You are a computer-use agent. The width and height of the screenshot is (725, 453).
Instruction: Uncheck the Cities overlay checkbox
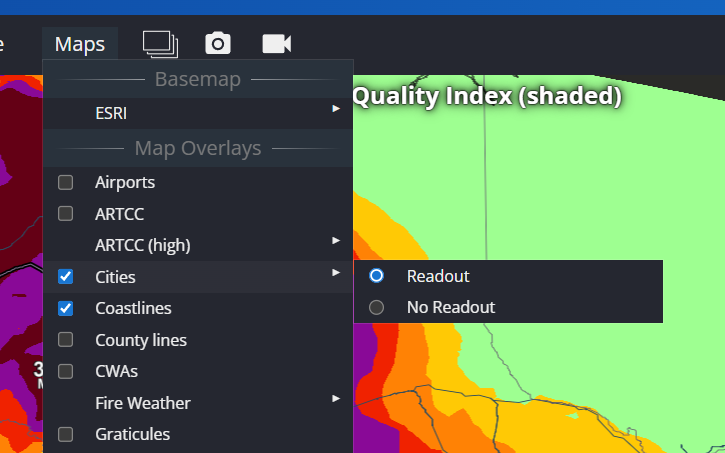[x=65, y=276]
